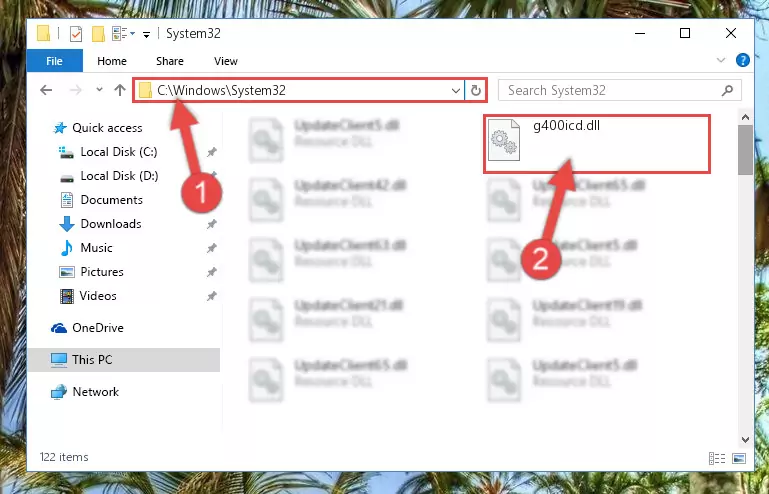This screenshot has height=494, width=769.
Task: Click the Properties quick access toolbar icon
Action: pos(76,34)
